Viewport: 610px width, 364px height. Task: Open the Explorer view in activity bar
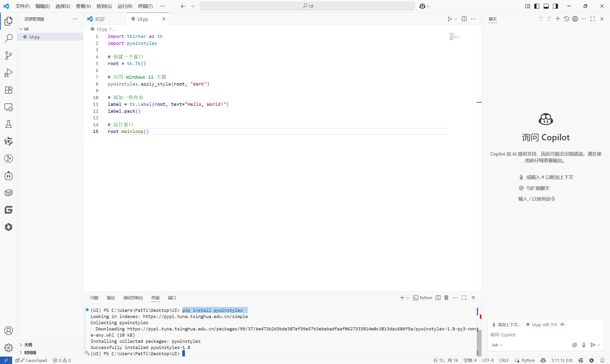tap(9, 21)
